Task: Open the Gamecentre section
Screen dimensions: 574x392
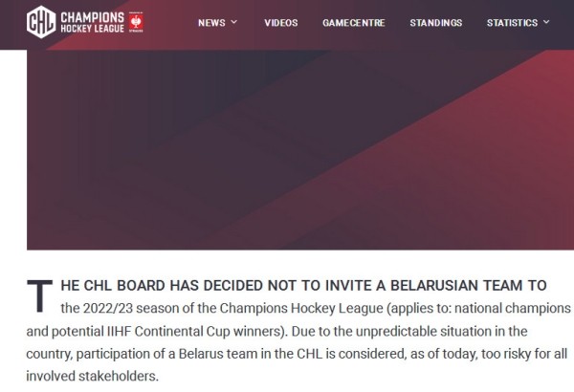Action: (x=354, y=23)
